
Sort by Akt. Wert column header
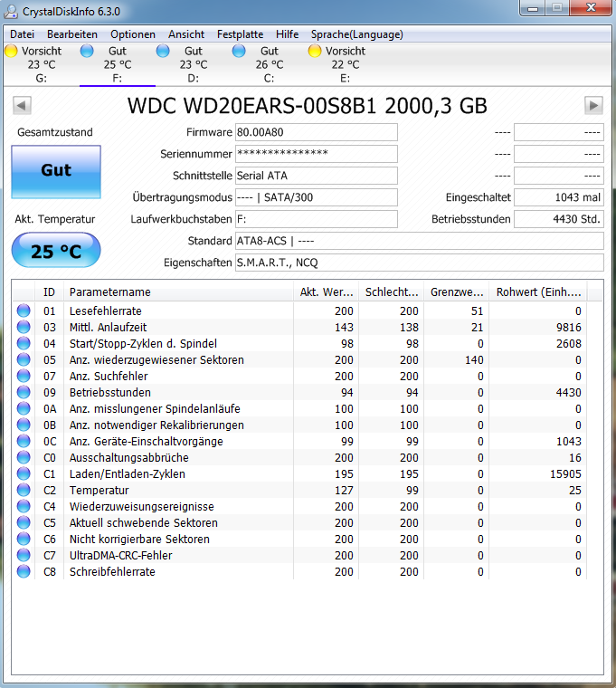tap(327, 291)
